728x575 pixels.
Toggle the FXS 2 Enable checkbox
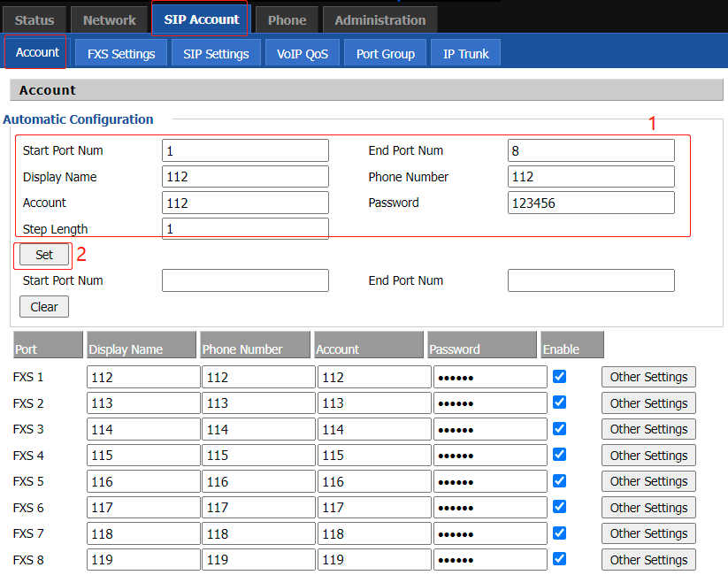(559, 402)
